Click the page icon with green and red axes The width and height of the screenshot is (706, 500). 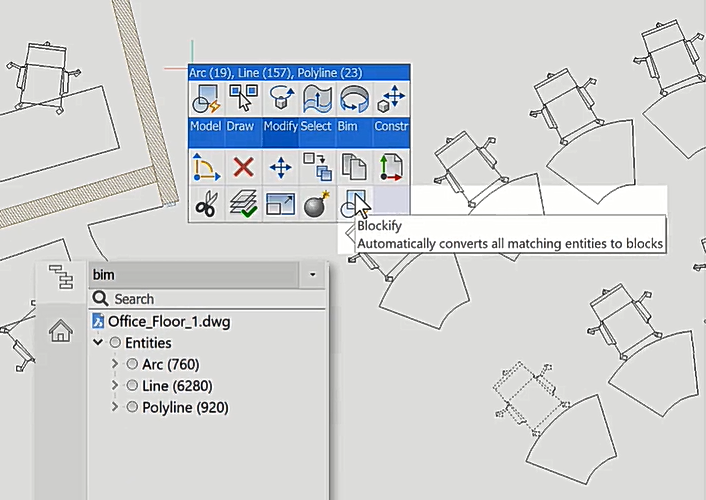coord(391,167)
